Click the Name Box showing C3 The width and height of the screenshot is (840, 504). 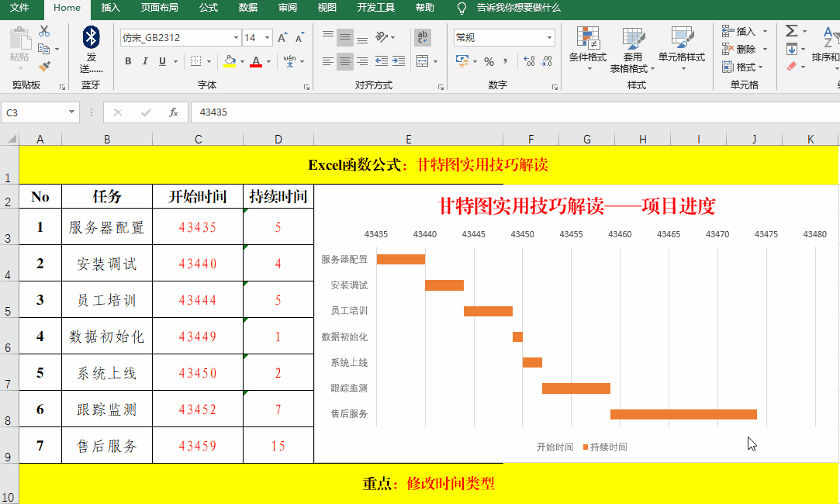point(35,112)
